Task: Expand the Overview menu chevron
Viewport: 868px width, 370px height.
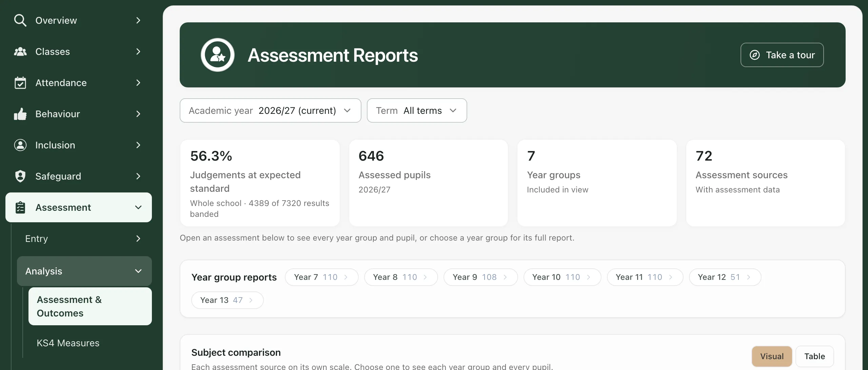Action: coord(138,20)
